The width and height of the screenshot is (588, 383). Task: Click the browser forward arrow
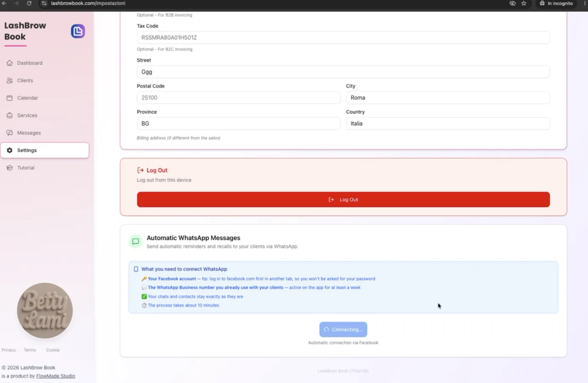(x=17, y=3)
